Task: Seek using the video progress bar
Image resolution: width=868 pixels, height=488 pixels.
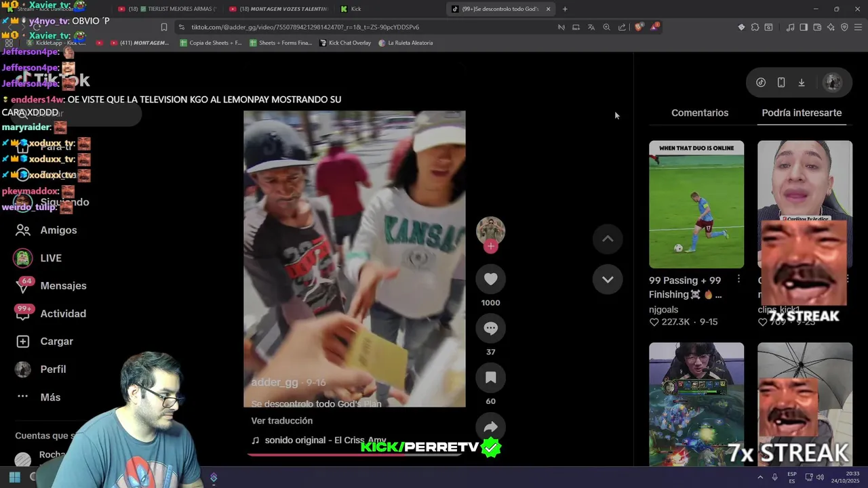Action: pos(355,455)
